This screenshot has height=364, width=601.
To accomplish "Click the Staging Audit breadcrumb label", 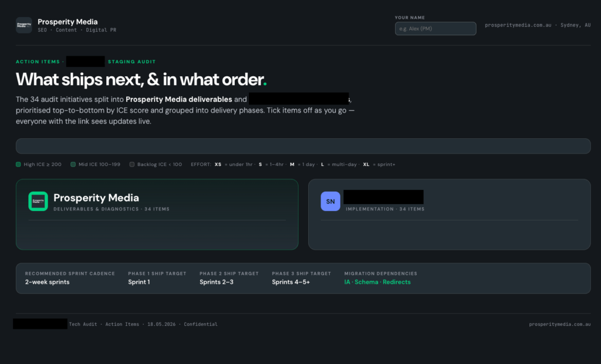I will 132,62.
